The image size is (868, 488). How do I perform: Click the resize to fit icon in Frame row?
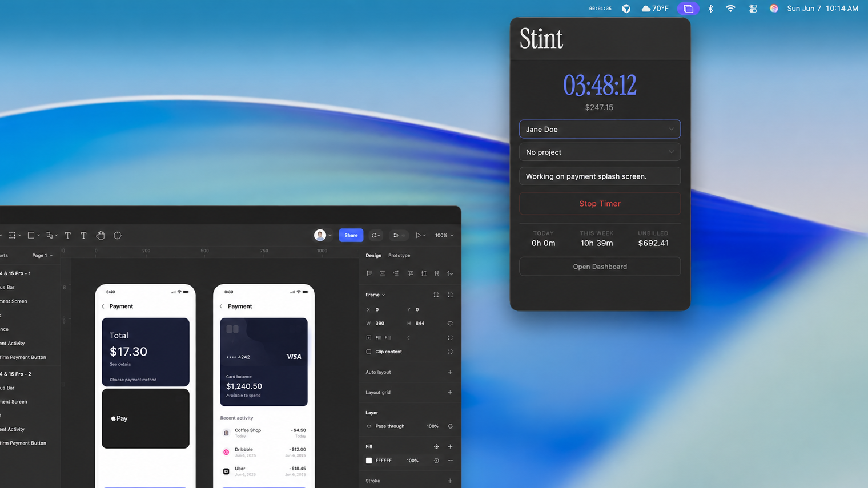pyautogui.click(x=436, y=295)
